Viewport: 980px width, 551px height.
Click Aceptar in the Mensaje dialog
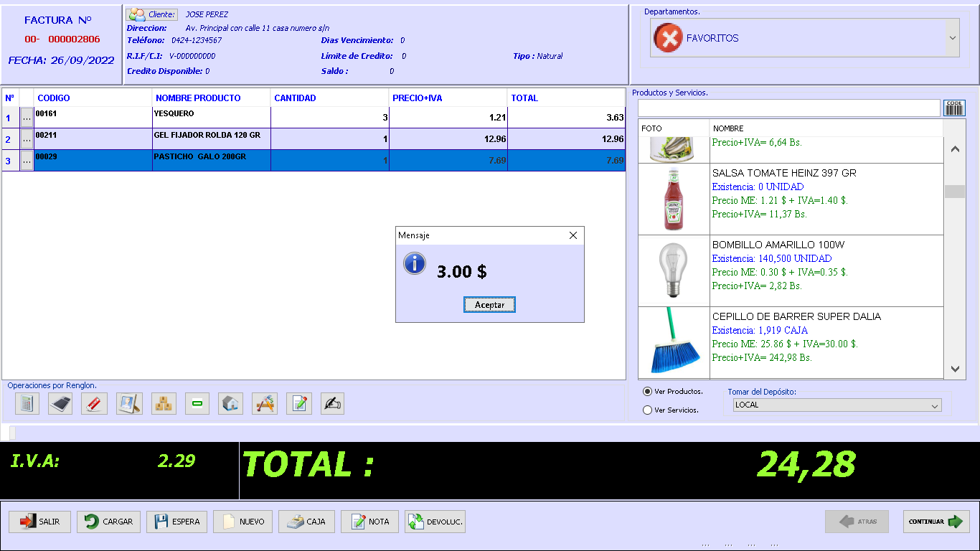[489, 305]
